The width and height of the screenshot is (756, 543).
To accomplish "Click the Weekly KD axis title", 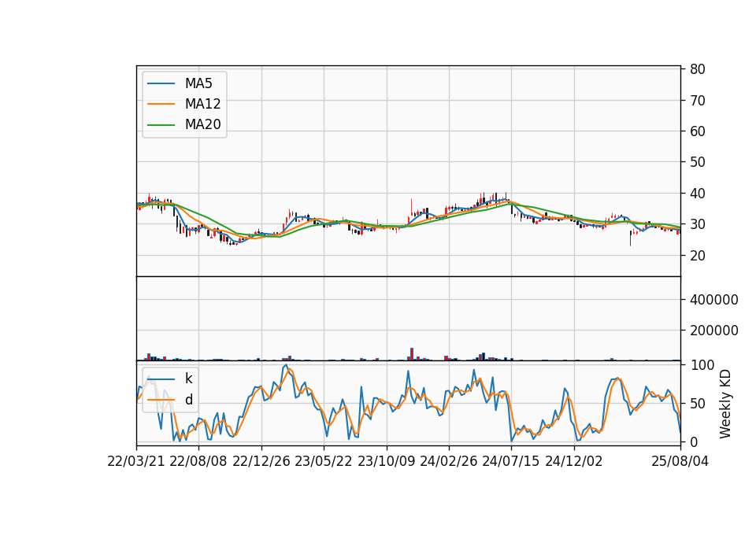I will [725, 404].
